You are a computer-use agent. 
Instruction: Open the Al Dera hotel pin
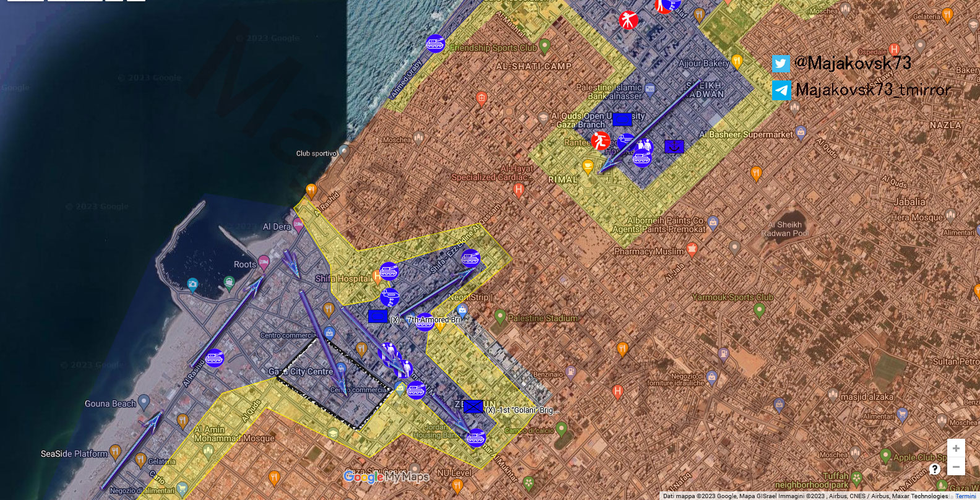298,225
